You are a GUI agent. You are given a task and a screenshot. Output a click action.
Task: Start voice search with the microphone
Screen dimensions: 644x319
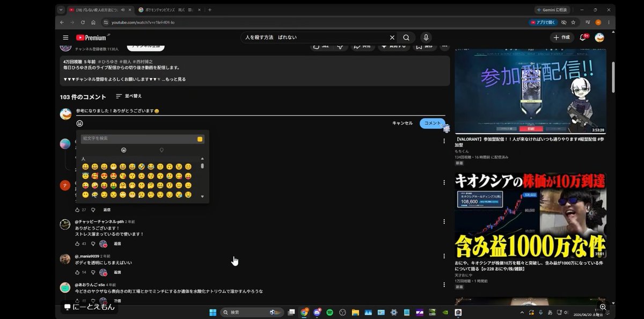tap(426, 38)
